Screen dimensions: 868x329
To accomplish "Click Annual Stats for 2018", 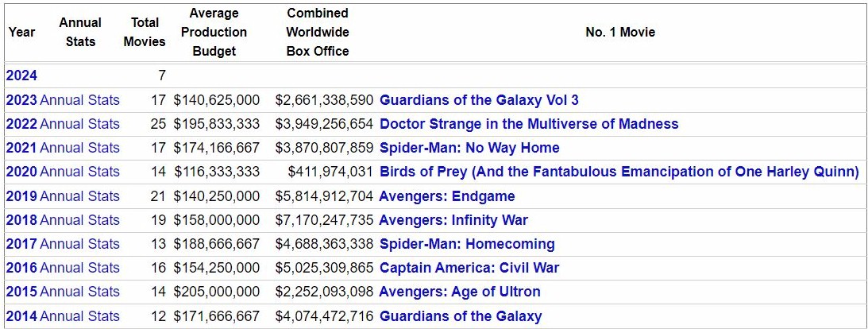I will (79, 220).
